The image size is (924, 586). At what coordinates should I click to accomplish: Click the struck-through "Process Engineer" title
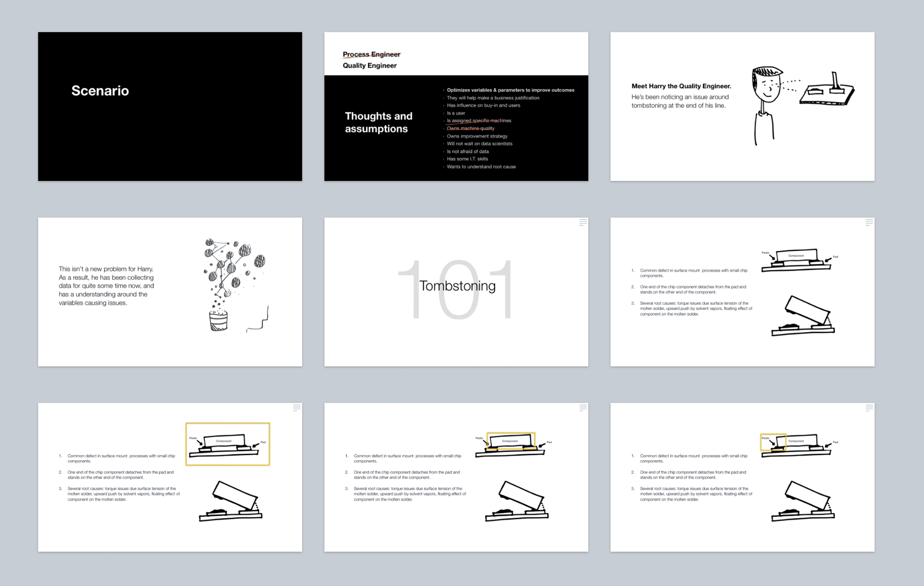(x=371, y=55)
